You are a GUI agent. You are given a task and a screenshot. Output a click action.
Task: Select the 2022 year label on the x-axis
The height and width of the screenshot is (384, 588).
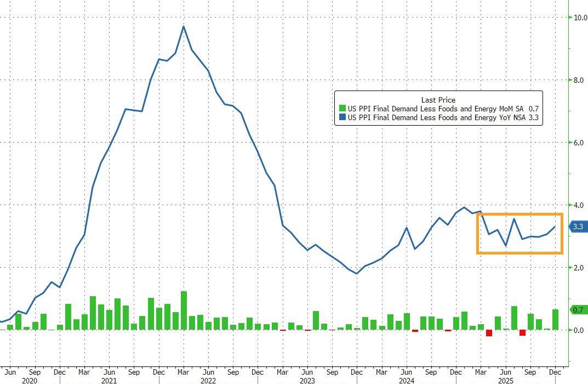(208, 380)
